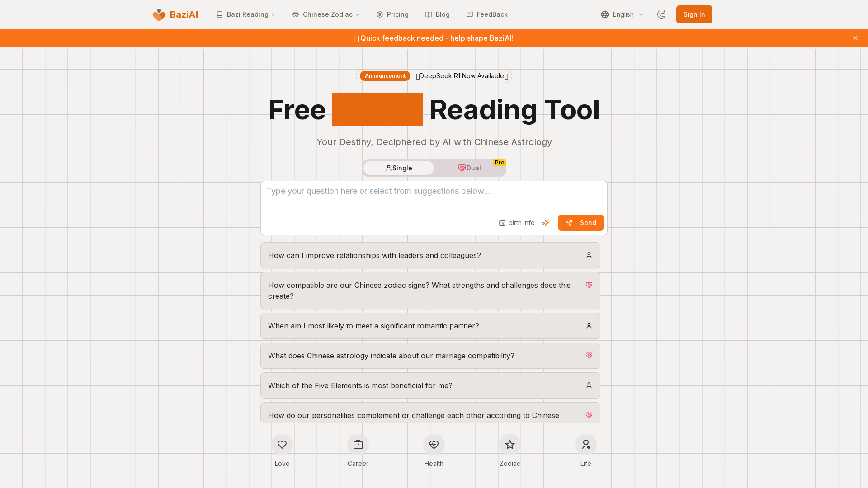Click the Announcement badge
Viewport: 868px width, 488px height.
385,76
